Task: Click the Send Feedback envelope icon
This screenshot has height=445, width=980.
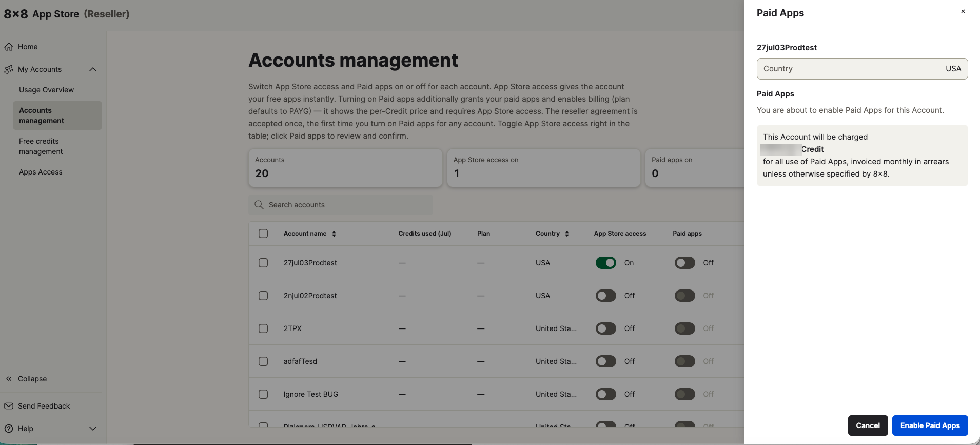Action: (9, 406)
